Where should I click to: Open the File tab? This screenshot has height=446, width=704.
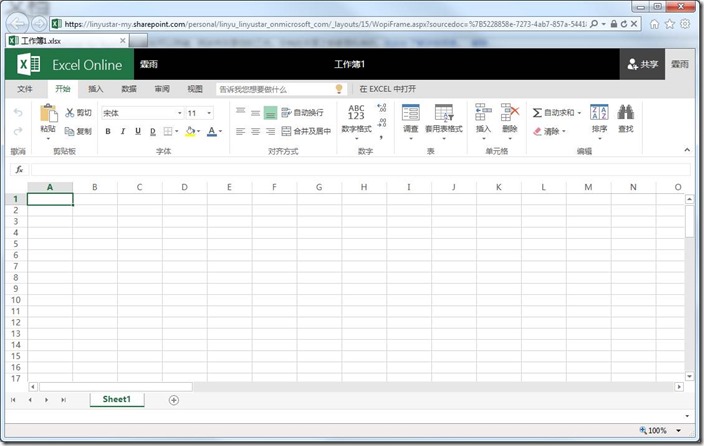coord(25,89)
